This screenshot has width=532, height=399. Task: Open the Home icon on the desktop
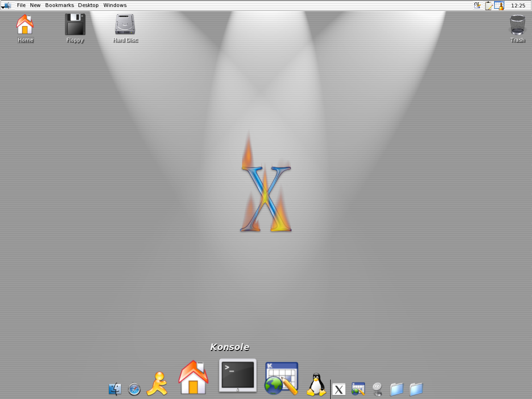click(25, 29)
